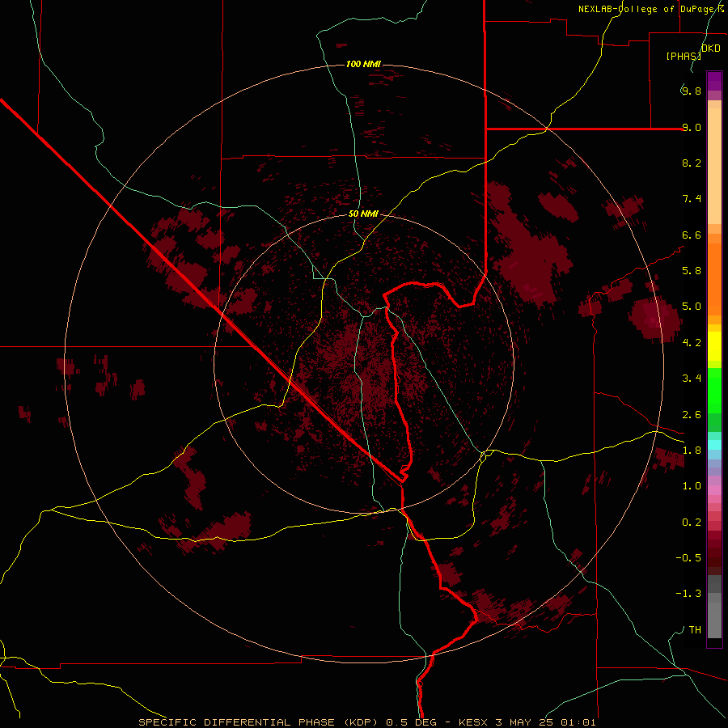Viewport: 728px width, 728px height.
Task: Click the 1.0 scale value
Action: click(692, 485)
